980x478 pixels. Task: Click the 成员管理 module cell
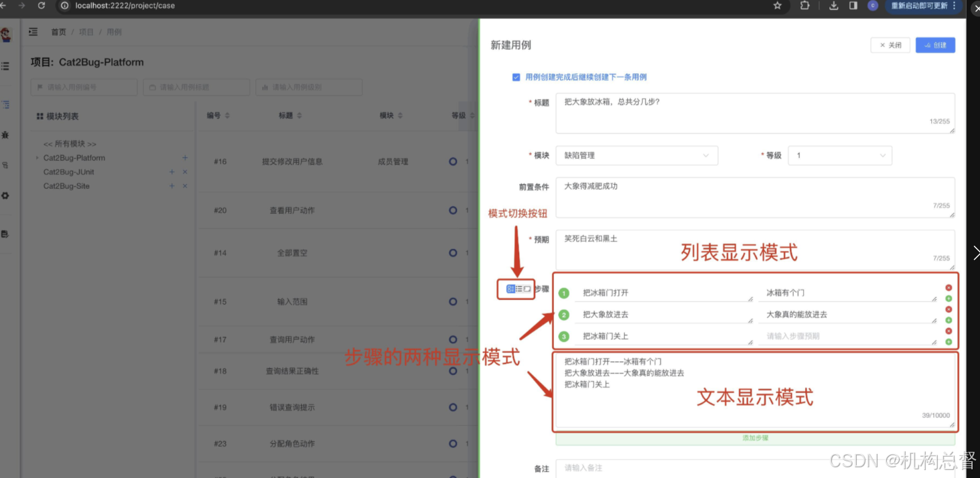(x=393, y=161)
